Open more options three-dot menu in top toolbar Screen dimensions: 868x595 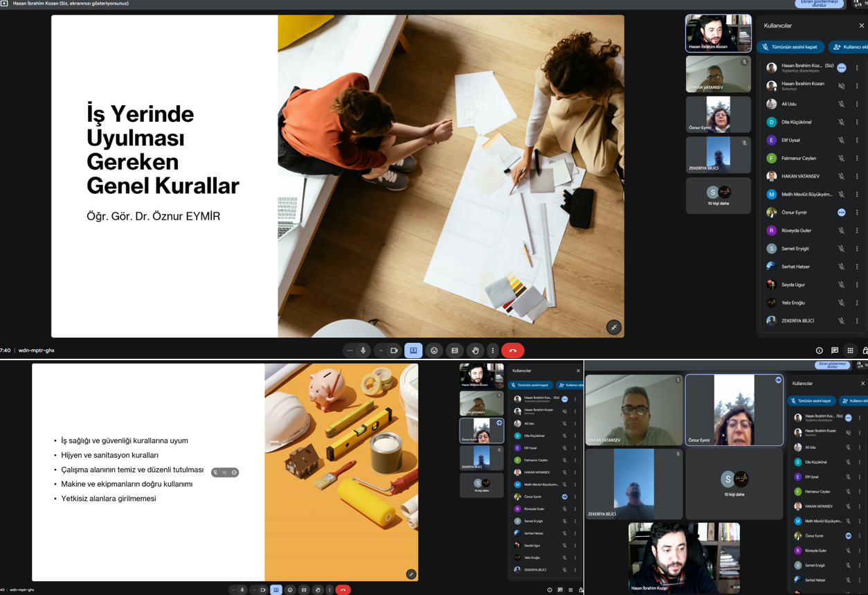[x=493, y=350]
